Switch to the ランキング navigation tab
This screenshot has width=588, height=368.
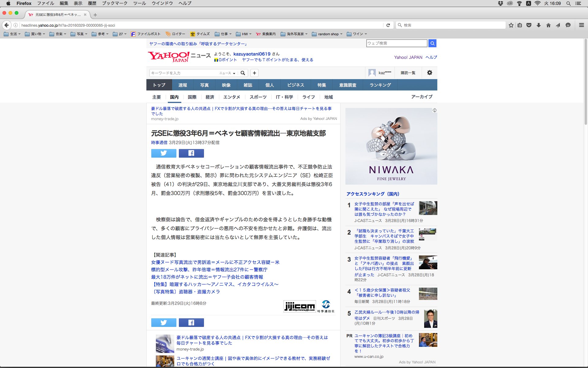click(380, 85)
